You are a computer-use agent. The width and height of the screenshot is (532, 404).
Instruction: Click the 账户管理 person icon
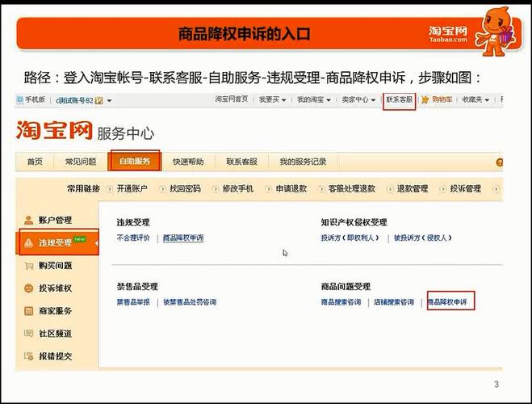coord(28,220)
